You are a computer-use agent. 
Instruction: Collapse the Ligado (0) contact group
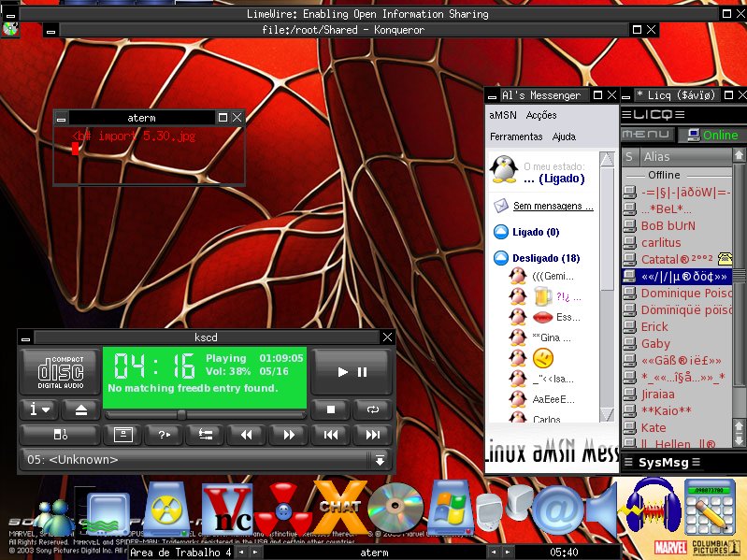(x=501, y=232)
